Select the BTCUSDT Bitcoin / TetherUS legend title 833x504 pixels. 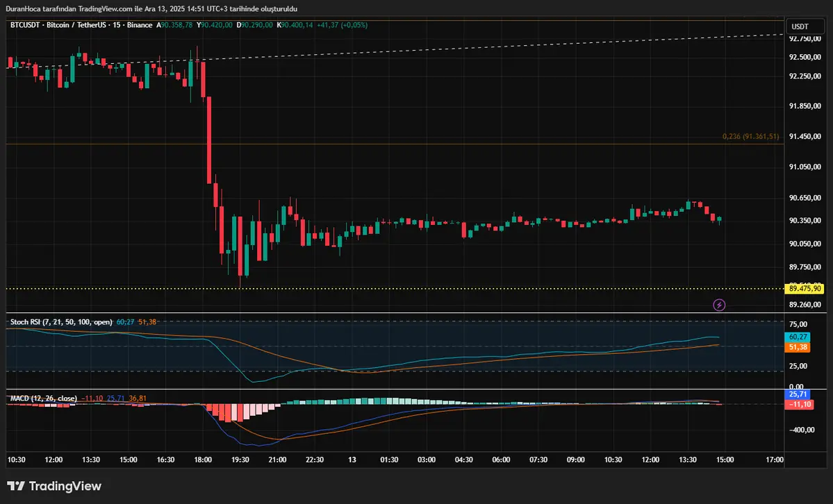pyautogui.click(x=81, y=25)
